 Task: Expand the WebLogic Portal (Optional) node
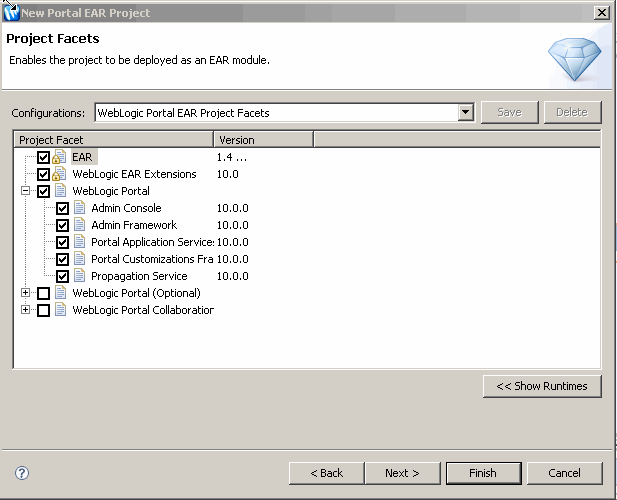point(25,292)
